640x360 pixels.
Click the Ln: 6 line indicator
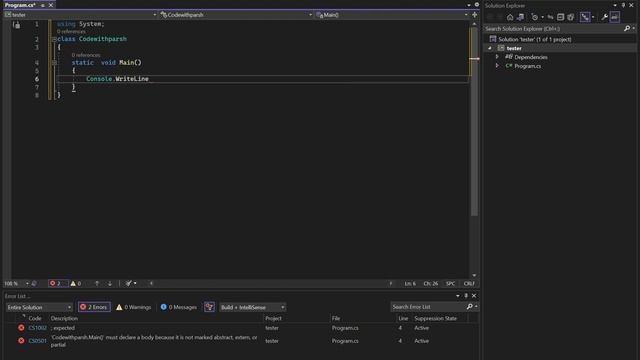(410, 283)
